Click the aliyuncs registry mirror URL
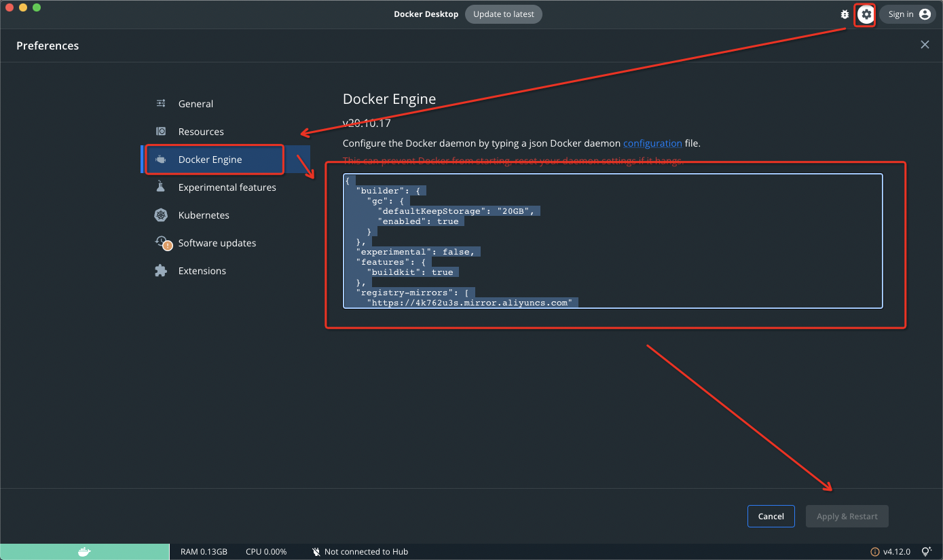The width and height of the screenshot is (943, 560). click(x=469, y=303)
